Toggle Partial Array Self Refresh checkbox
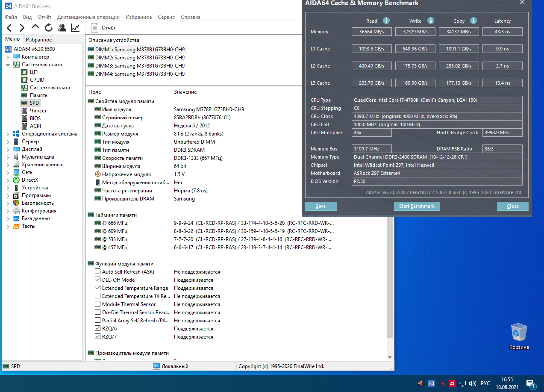The width and height of the screenshot is (544, 392). pos(98,321)
